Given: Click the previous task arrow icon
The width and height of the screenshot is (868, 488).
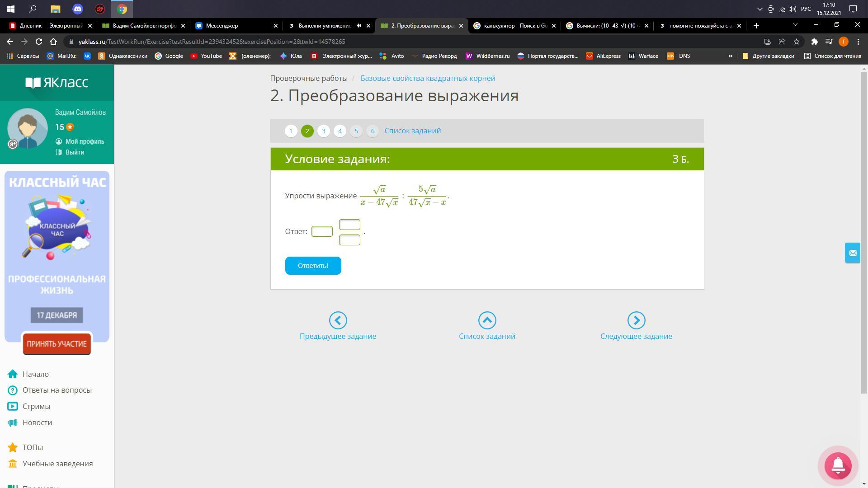Looking at the screenshot, I should click(x=338, y=320).
